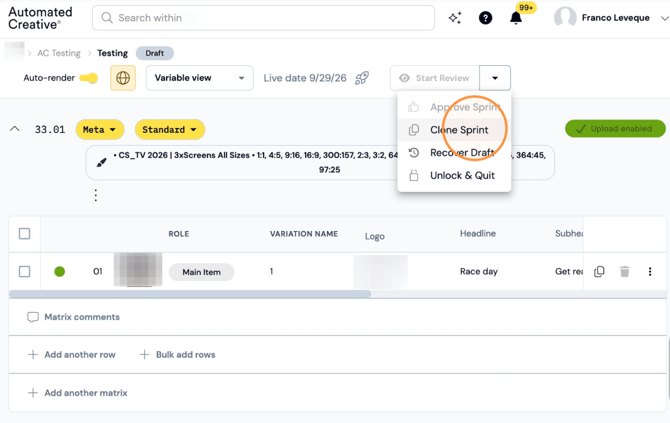
Task: Click Matrix comments speech bubble icon
Action: click(32, 317)
